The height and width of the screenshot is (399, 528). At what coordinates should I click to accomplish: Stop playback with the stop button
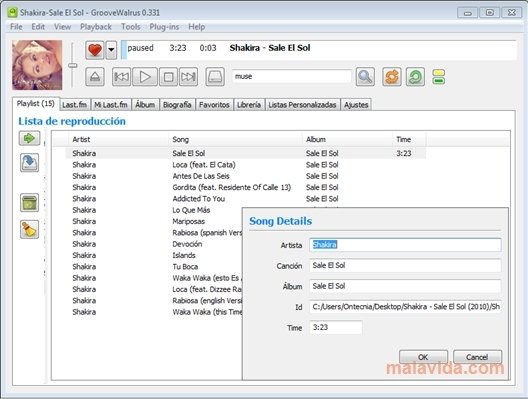tap(168, 77)
